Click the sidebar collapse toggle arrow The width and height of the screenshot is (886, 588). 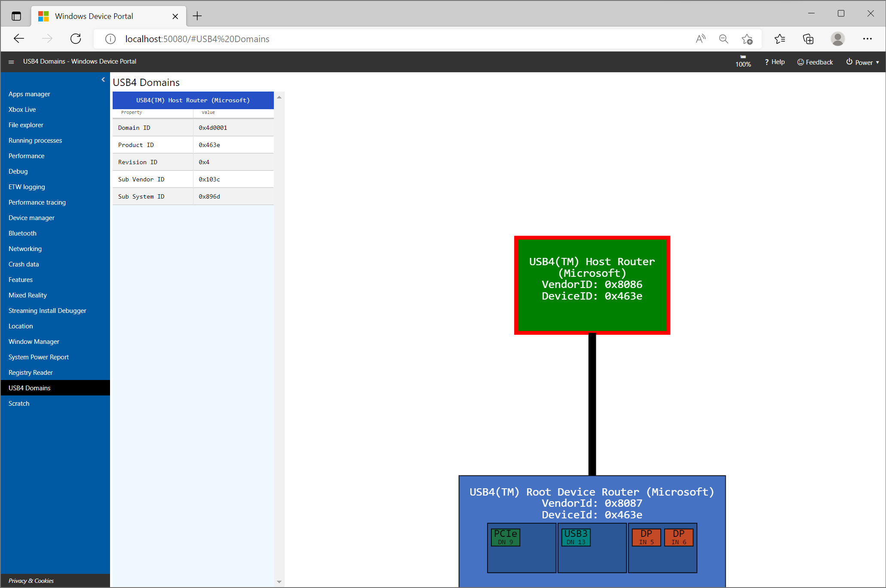point(103,80)
